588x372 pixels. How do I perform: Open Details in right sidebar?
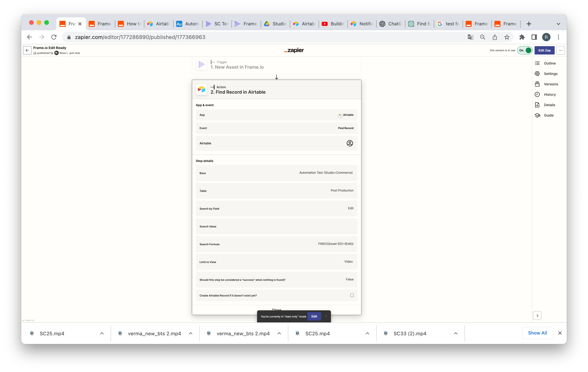pos(549,105)
